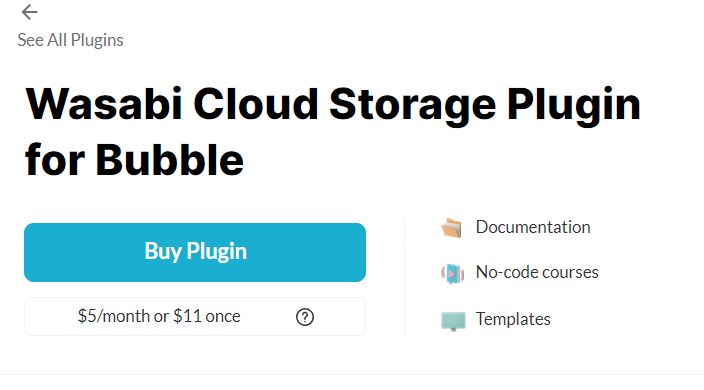This screenshot has width=704, height=390.
Task: Go back using the left arrow
Action: pos(29,12)
